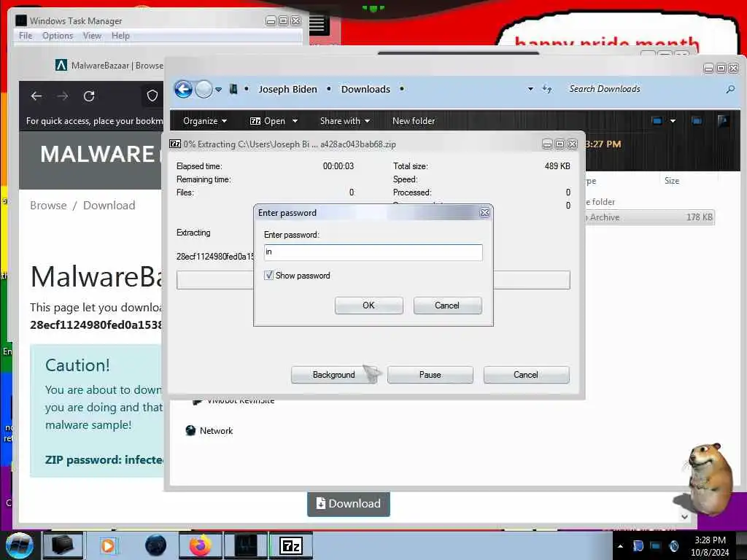Click the refresh icon beside address bar

547,89
